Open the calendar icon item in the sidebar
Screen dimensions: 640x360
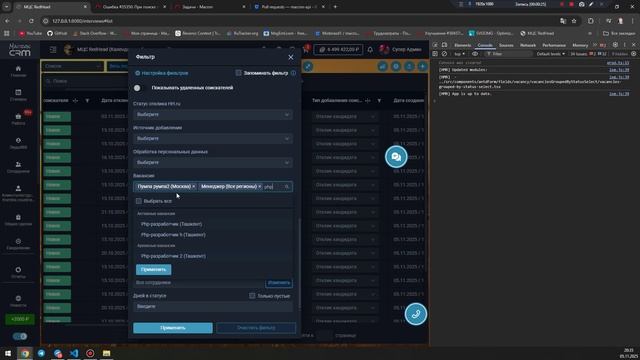[x=18, y=95]
